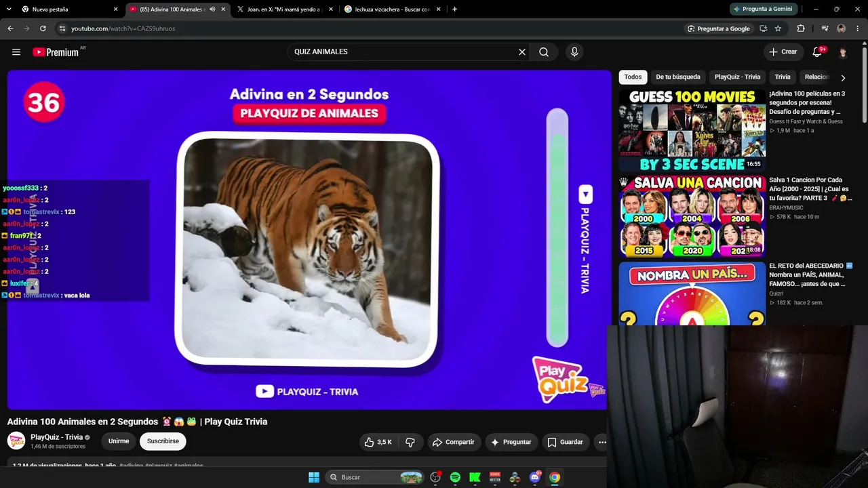
Task: Open Chrome from the Windows taskbar
Action: point(555,477)
